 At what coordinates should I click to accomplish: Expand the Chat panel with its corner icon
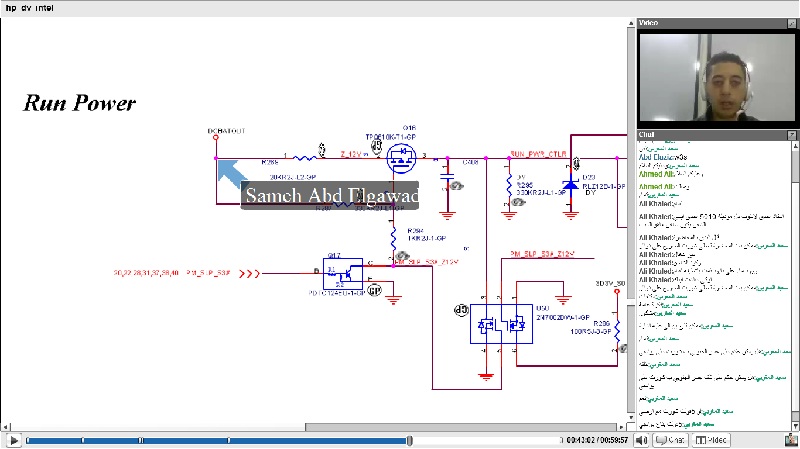pyautogui.click(x=792, y=135)
